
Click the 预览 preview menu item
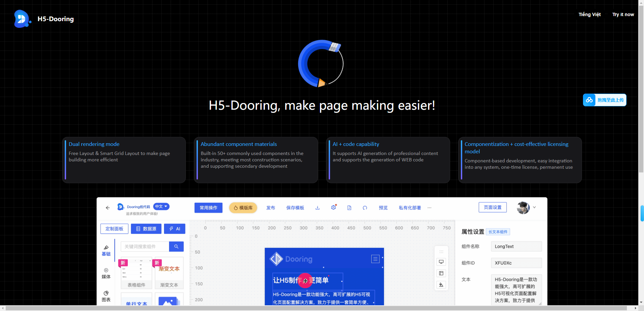pos(383,208)
